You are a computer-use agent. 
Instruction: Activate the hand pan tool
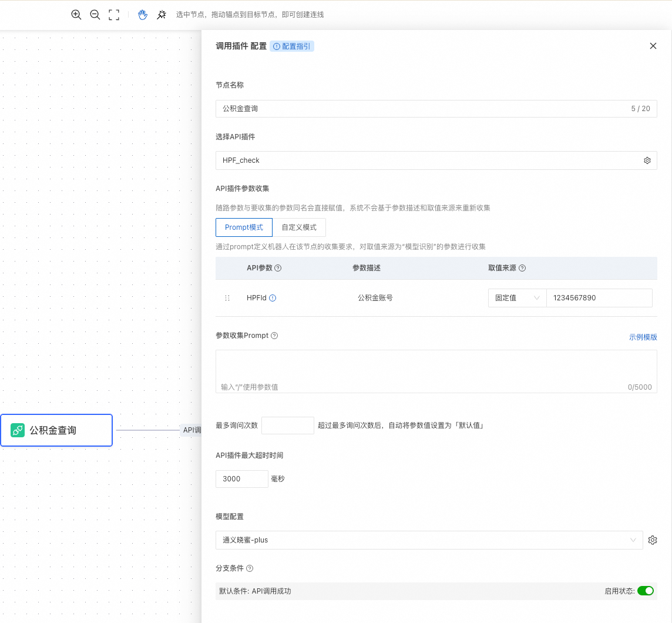pyautogui.click(x=143, y=15)
